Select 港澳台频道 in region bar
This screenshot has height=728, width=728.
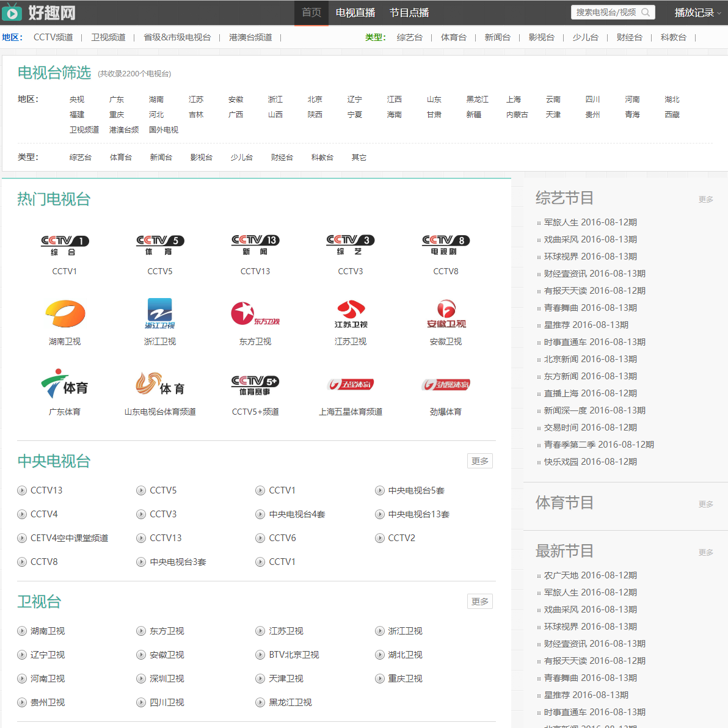pos(251,37)
